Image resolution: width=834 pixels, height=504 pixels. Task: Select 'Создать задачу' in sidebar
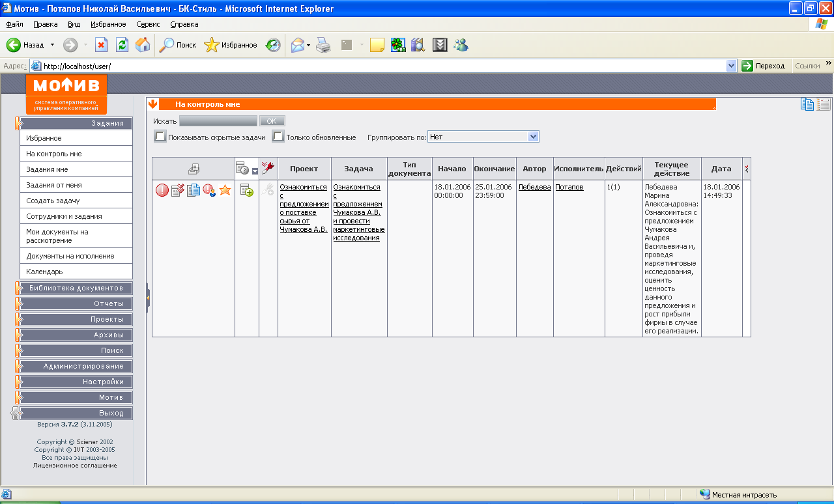point(53,201)
